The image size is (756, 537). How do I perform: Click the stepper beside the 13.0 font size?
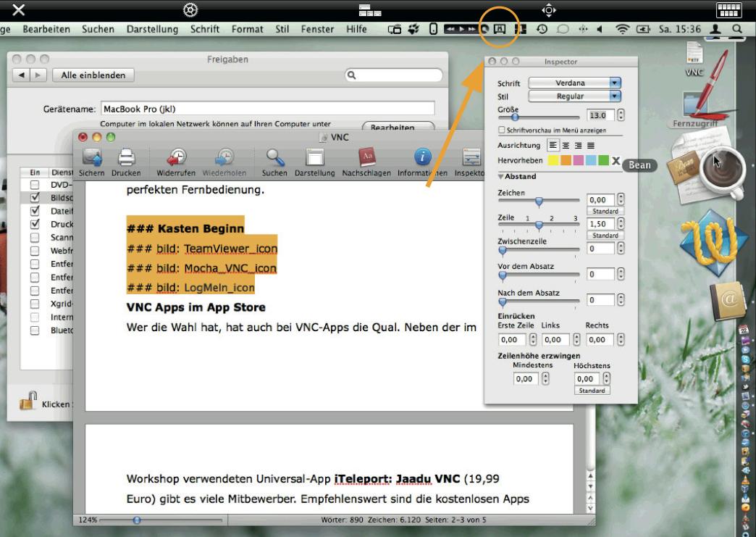tap(621, 115)
